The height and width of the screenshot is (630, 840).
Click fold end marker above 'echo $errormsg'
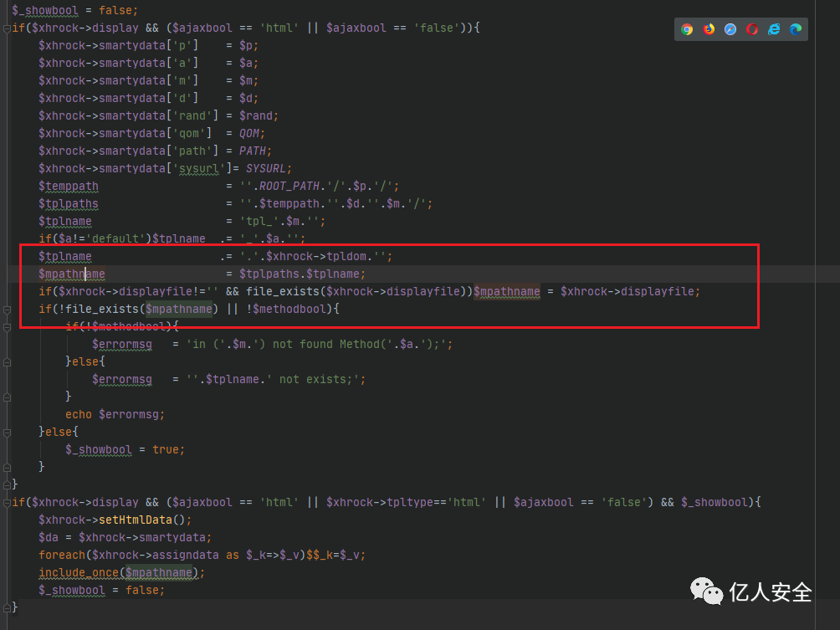pyautogui.click(x=7, y=397)
